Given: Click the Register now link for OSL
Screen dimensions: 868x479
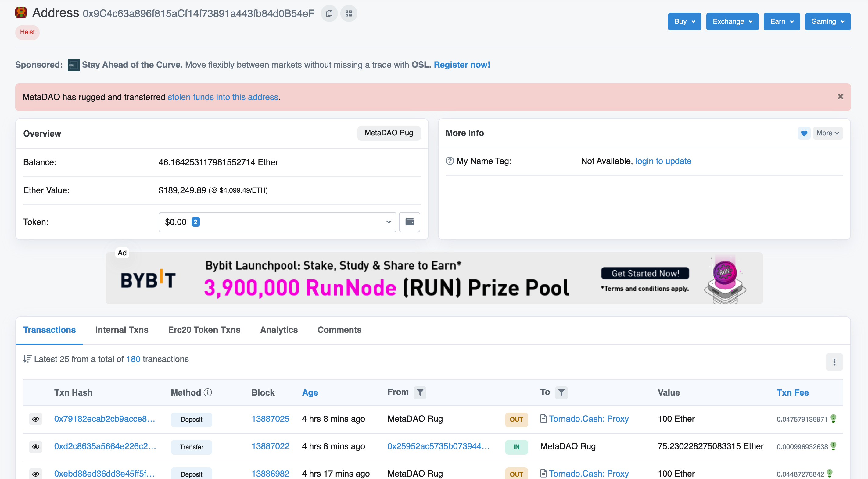Looking at the screenshot, I should click(x=462, y=65).
